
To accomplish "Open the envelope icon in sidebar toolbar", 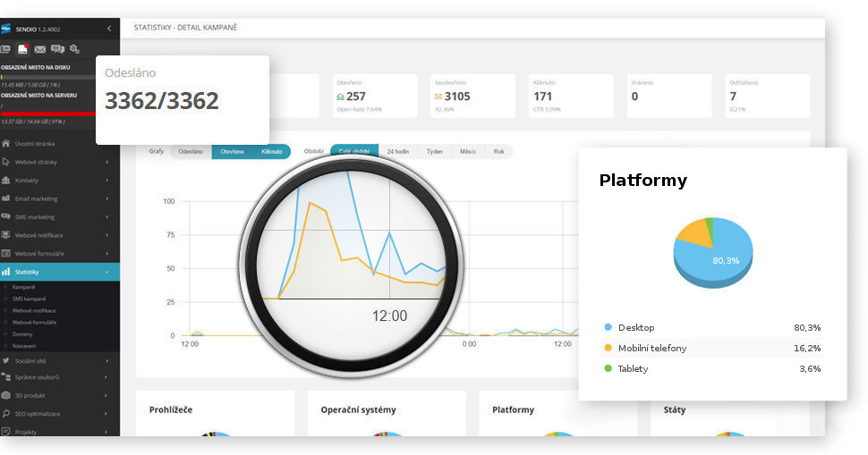I will tap(40, 49).
